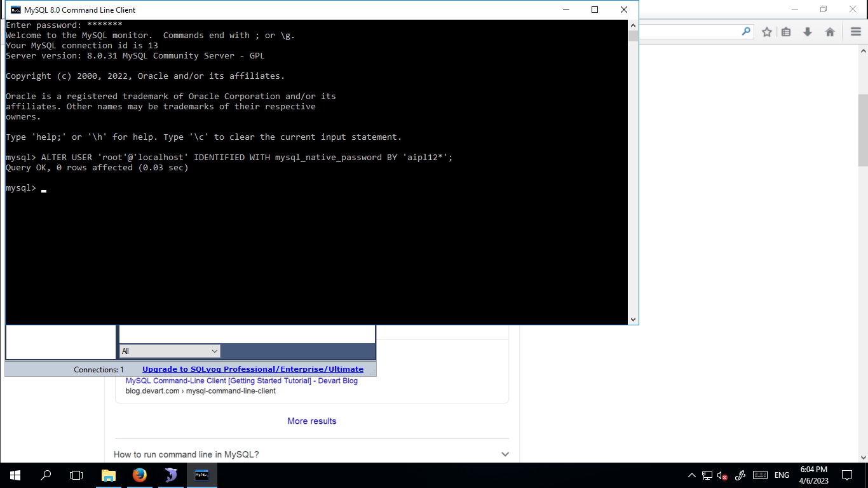This screenshot has height=488, width=868.
Task: Click 'Your MySQL connection id is 13' line
Action: coord(82,46)
